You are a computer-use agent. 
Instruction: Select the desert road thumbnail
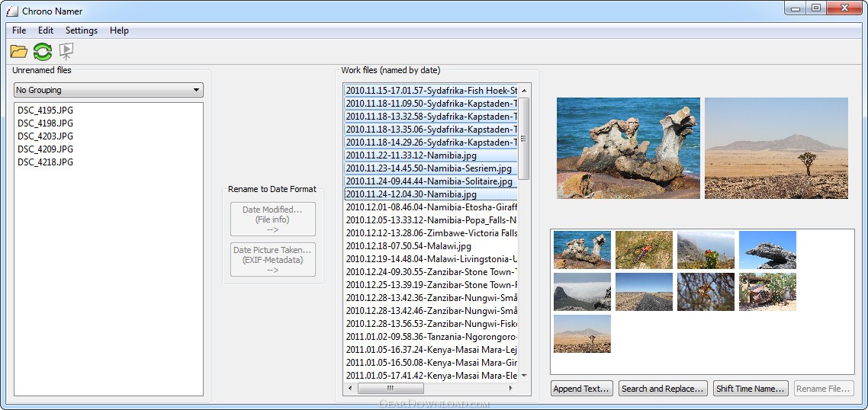tap(644, 292)
